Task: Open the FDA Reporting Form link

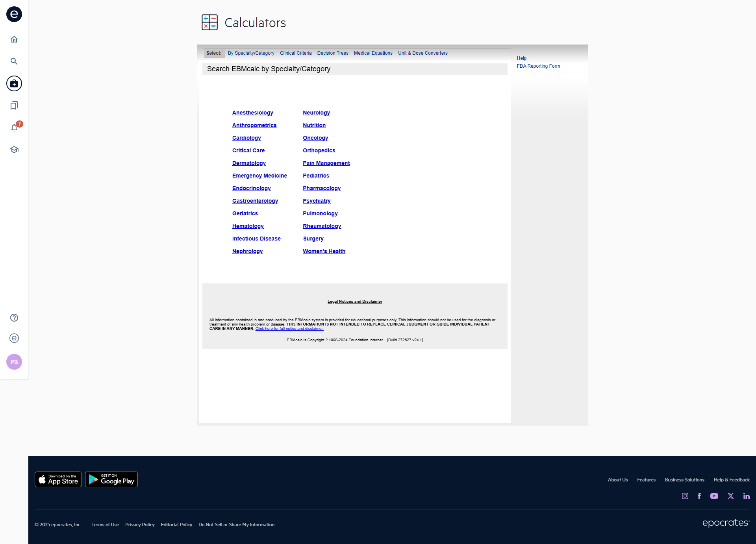Action: point(538,66)
